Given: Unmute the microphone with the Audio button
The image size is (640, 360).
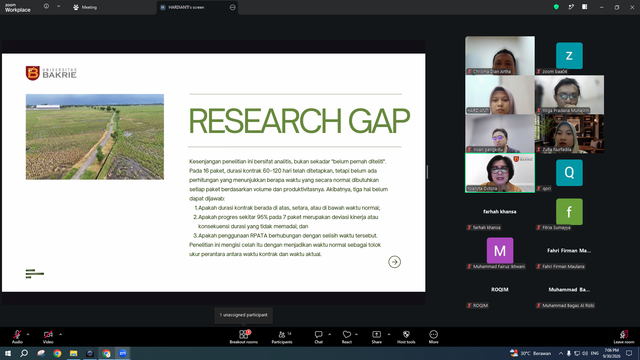Looking at the screenshot, I should tap(17, 337).
